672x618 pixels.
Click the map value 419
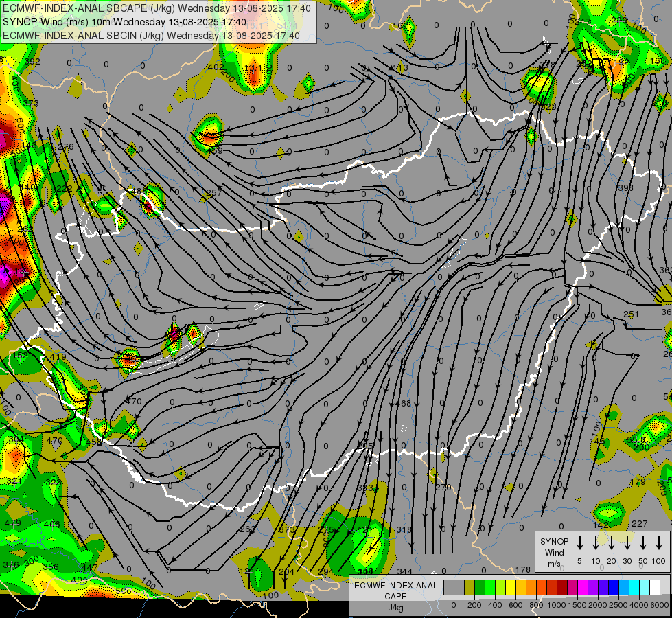58,356
